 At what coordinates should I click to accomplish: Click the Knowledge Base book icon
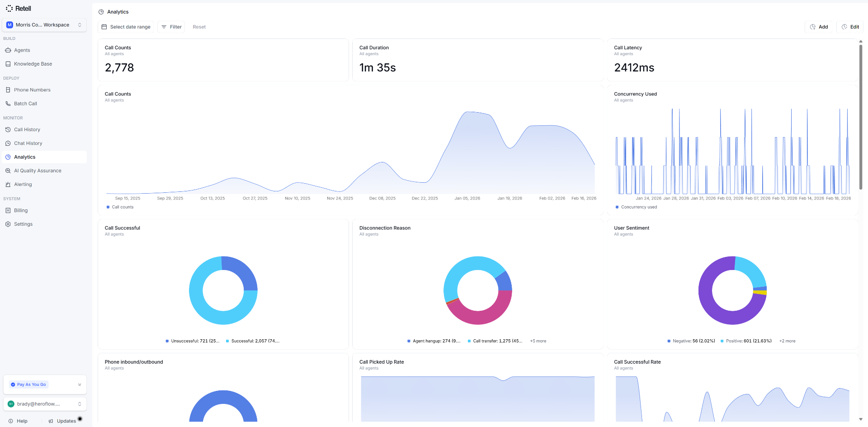pyautogui.click(x=8, y=64)
